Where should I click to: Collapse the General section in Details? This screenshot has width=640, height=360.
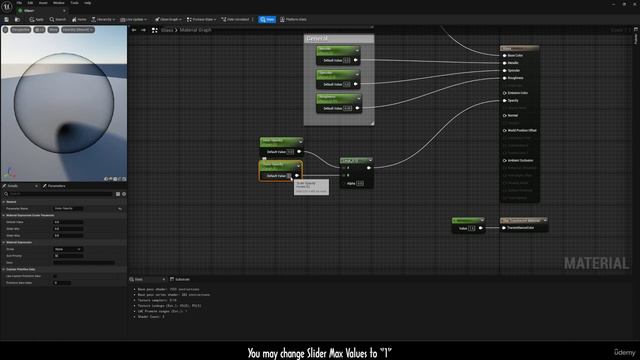pyautogui.click(x=4, y=202)
